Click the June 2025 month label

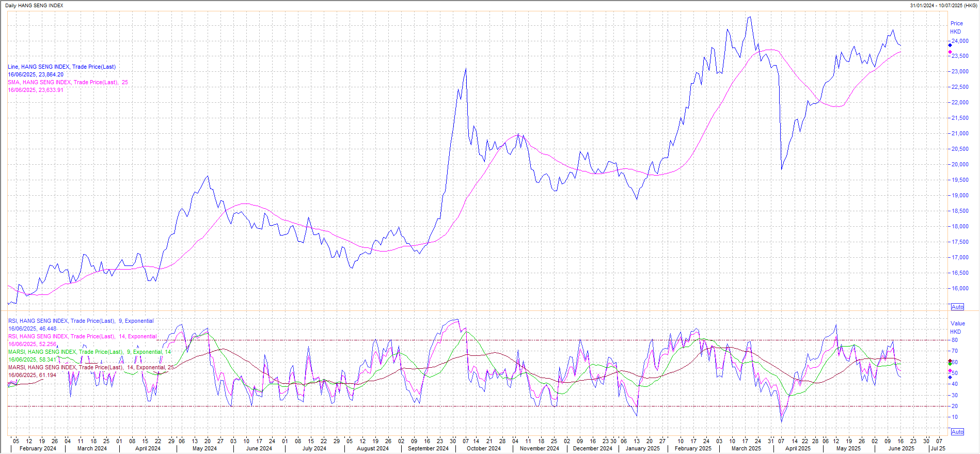(x=901, y=448)
